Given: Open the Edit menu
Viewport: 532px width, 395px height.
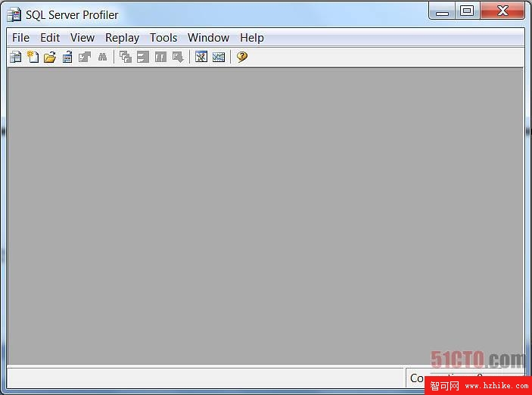Looking at the screenshot, I should point(50,38).
